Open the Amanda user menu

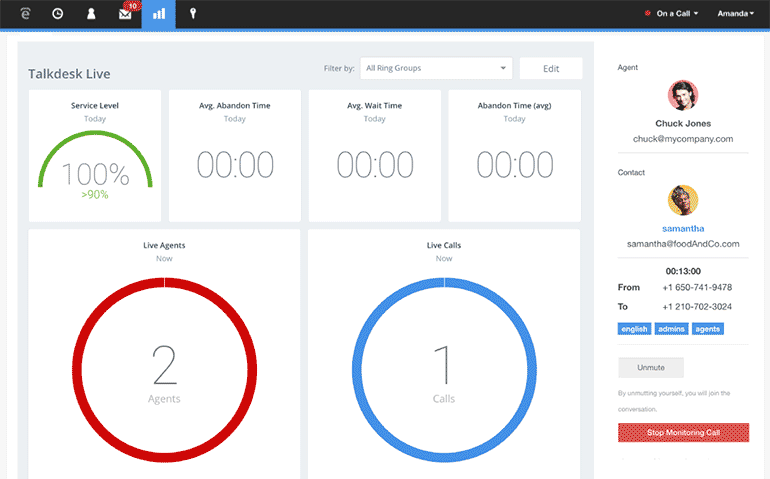coord(735,14)
